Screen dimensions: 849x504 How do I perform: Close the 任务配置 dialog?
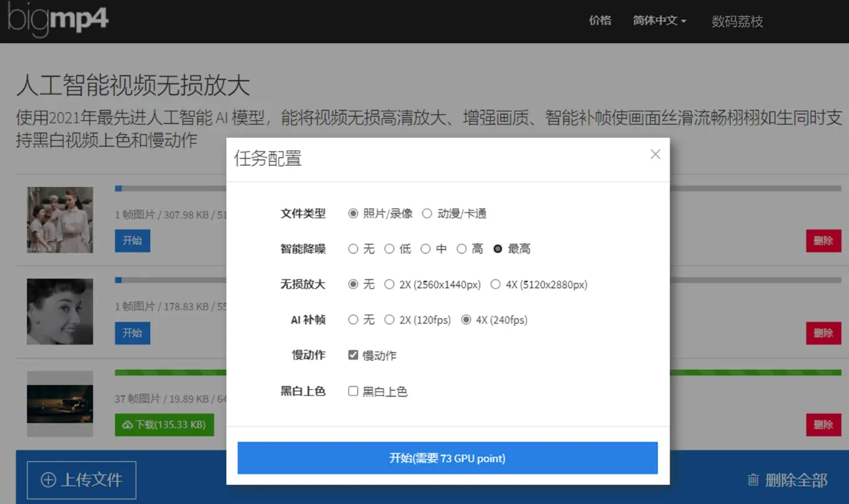[x=655, y=154]
